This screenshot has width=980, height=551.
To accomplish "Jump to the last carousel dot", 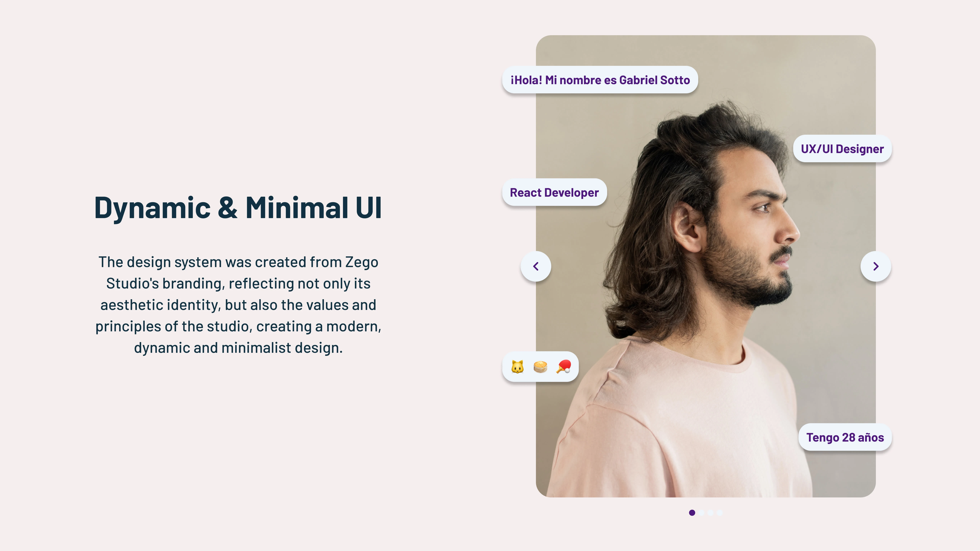I will (x=719, y=513).
